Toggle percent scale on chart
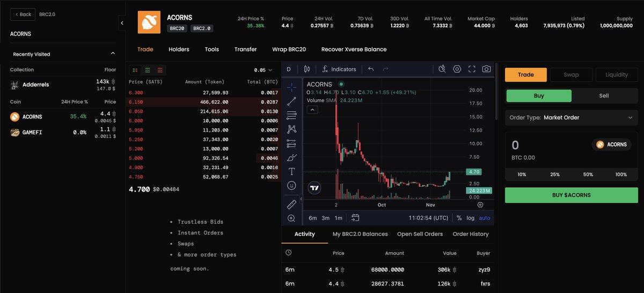 [x=459, y=218]
